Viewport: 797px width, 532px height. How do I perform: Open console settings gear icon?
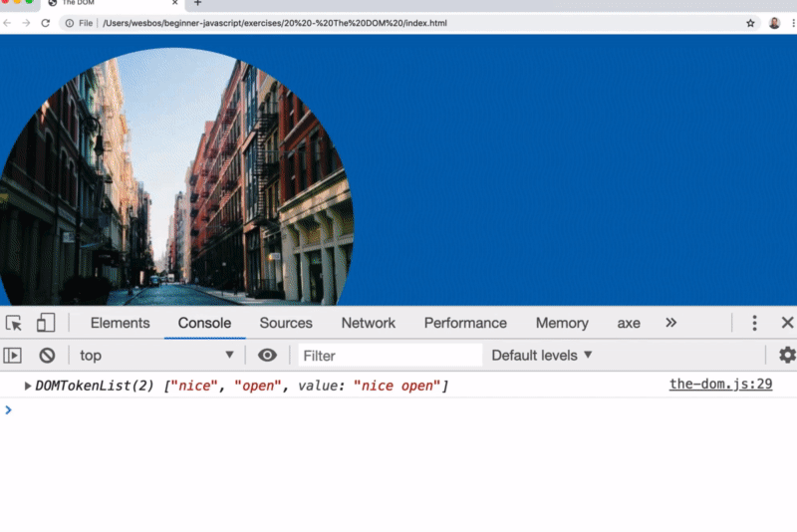787,355
